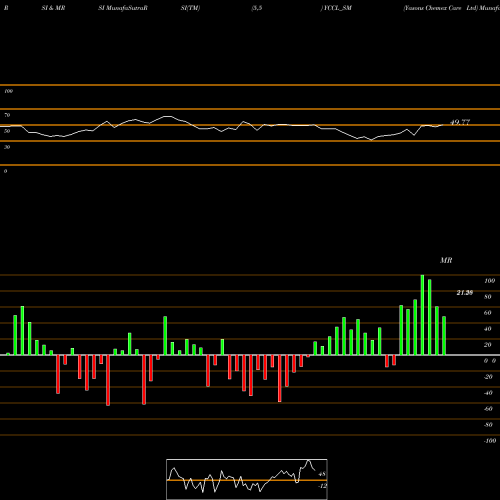Click the 30 level label on RSI axis

7,147
